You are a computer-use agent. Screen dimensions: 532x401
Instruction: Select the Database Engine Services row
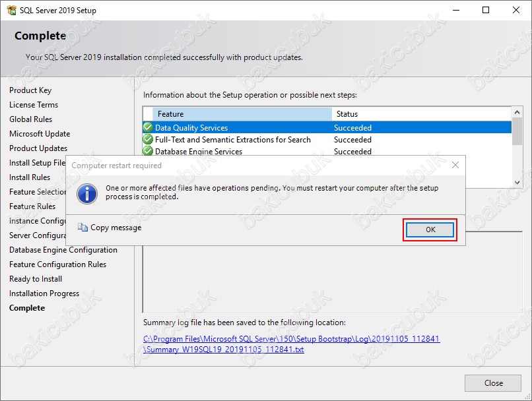(327, 151)
